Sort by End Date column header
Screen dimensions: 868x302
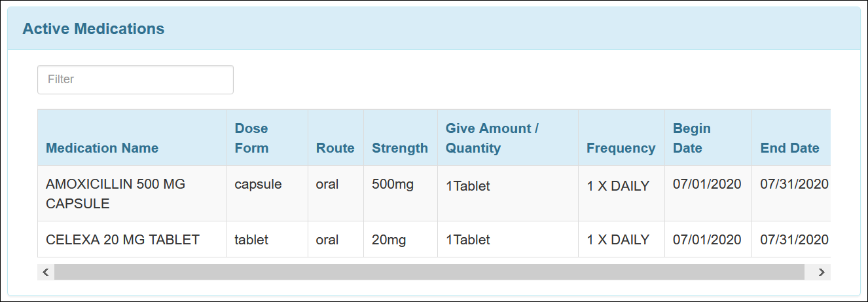(x=790, y=148)
